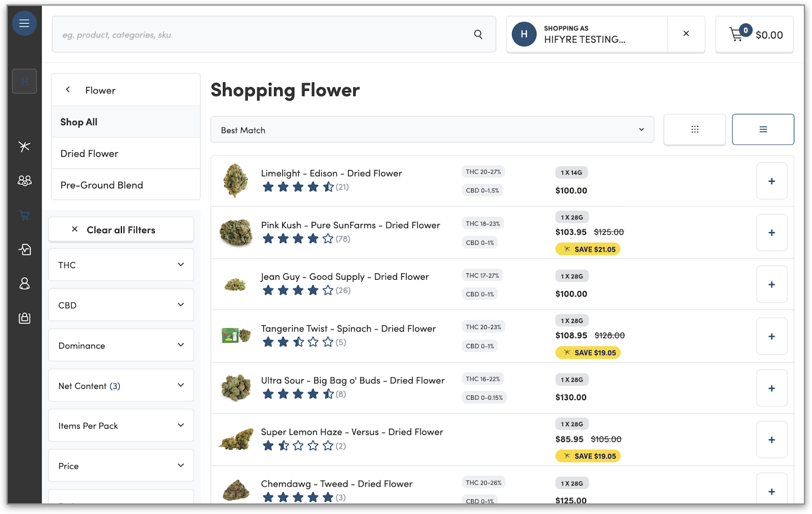Switch to grid view layout

click(x=694, y=130)
